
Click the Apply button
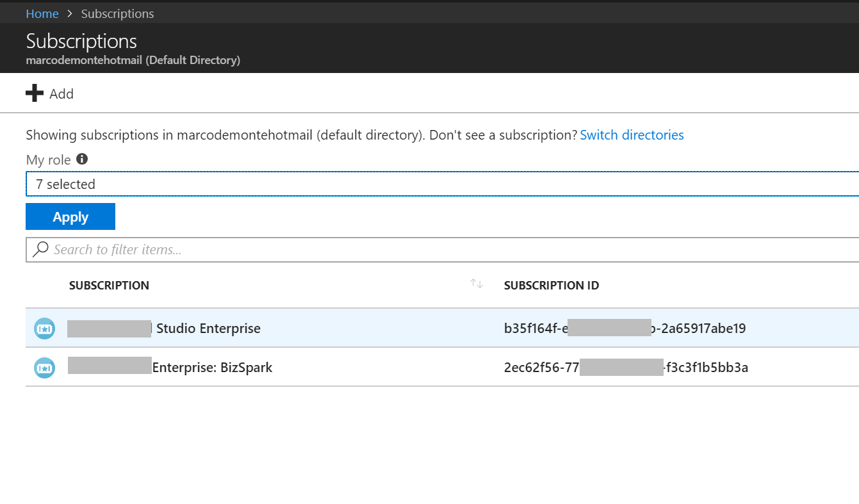pyautogui.click(x=70, y=216)
